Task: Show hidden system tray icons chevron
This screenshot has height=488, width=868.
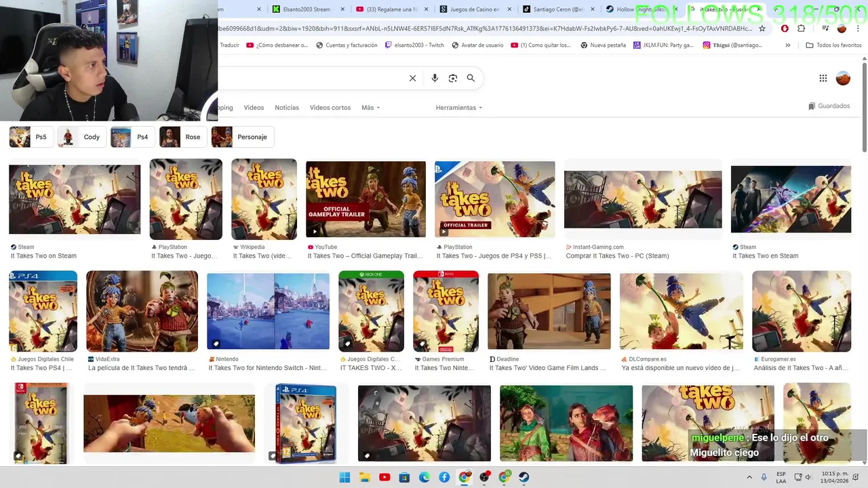Action: pyautogui.click(x=749, y=477)
